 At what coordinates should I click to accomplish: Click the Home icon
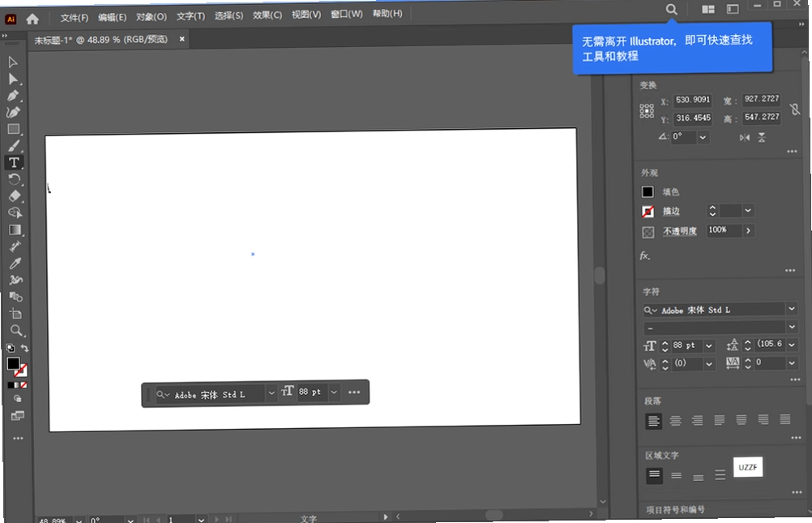(32, 19)
